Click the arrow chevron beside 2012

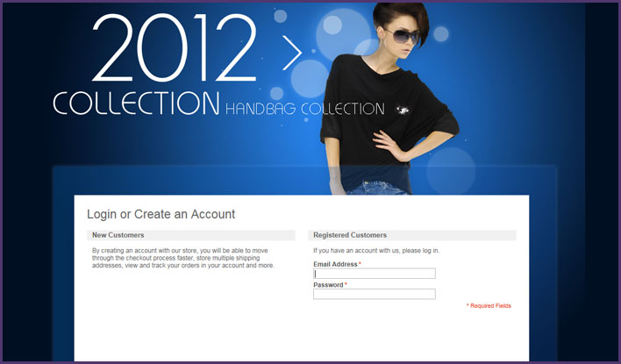click(292, 53)
